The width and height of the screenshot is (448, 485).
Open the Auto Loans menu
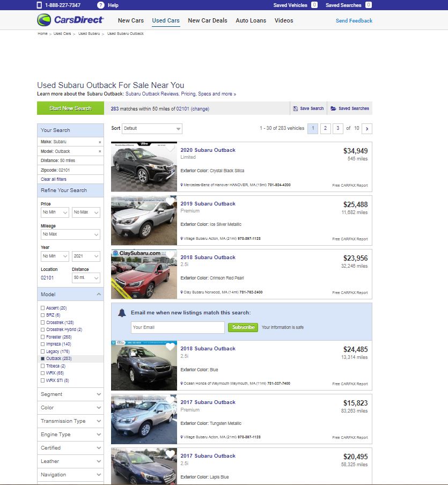tap(251, 20)
